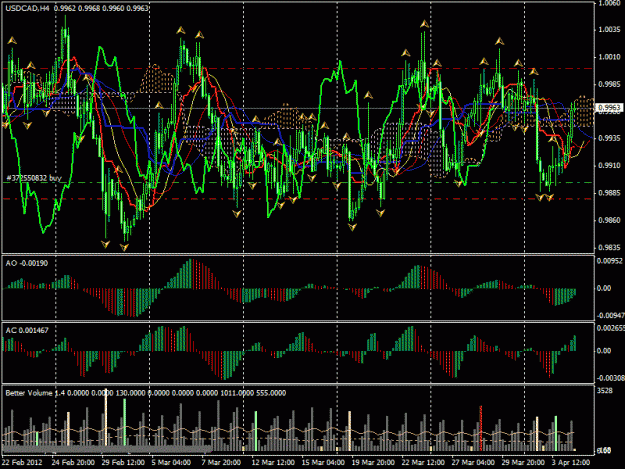
Task: Click the current price tag 0.9963
Action: (609, 108)
